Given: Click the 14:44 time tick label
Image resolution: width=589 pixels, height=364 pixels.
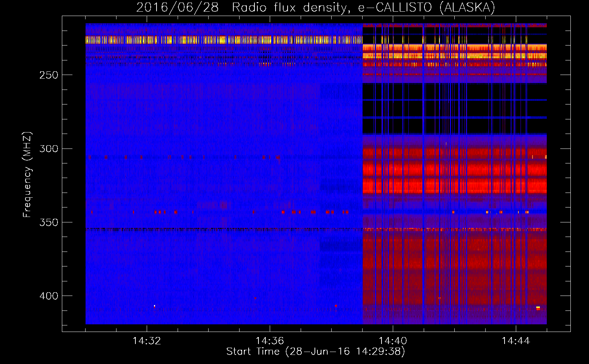Looking at the screenshot, I should (x=516, y=341).
